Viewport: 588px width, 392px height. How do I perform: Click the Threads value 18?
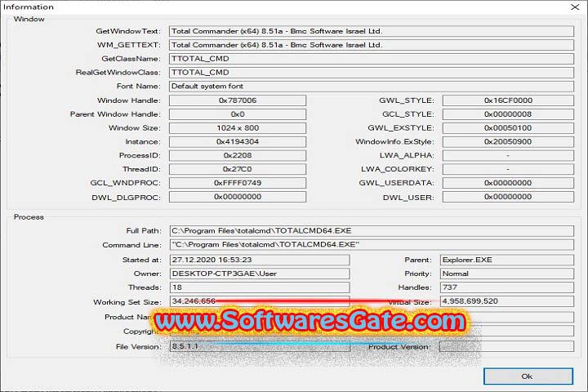pyautogui.click(x=260, y=287)
